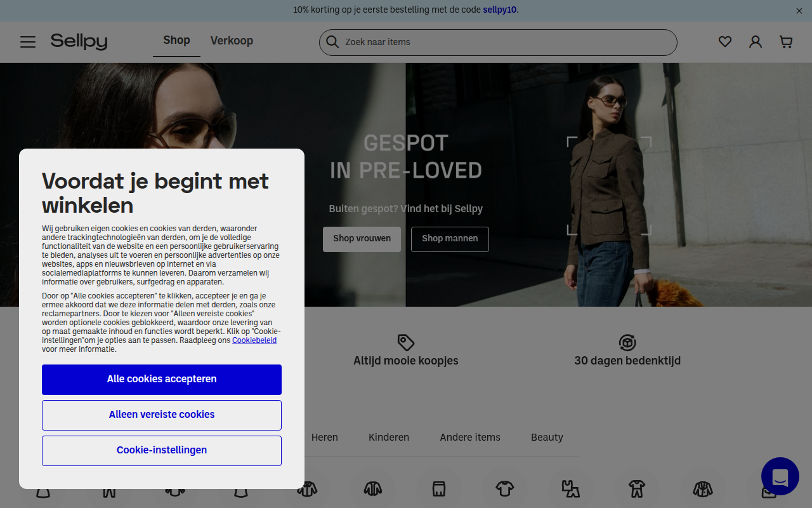Open the Cookiebeleid link

pyautogui.click(x=254, y=340)
